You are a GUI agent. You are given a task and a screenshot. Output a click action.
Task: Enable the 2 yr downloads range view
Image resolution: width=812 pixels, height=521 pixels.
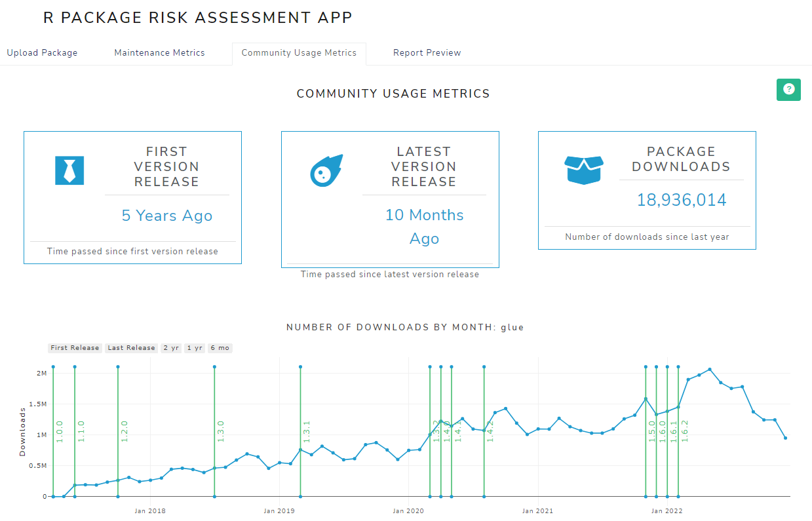[170, 348]
